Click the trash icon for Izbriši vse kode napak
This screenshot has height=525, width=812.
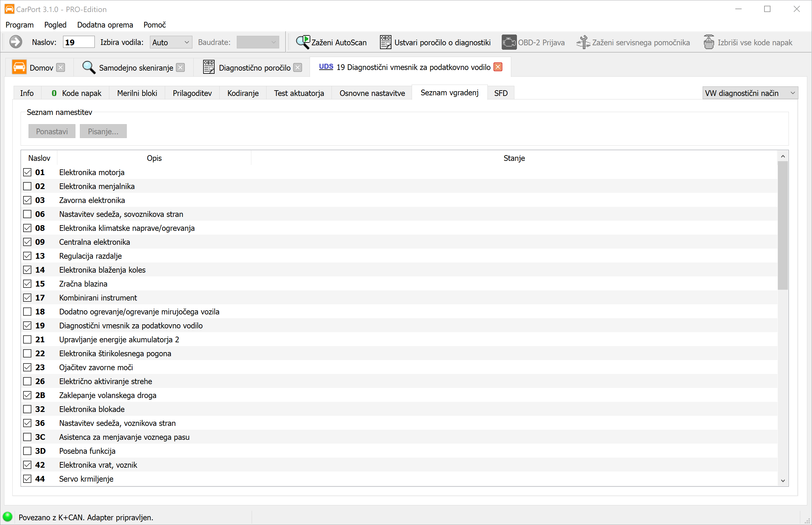coord(709,42)
